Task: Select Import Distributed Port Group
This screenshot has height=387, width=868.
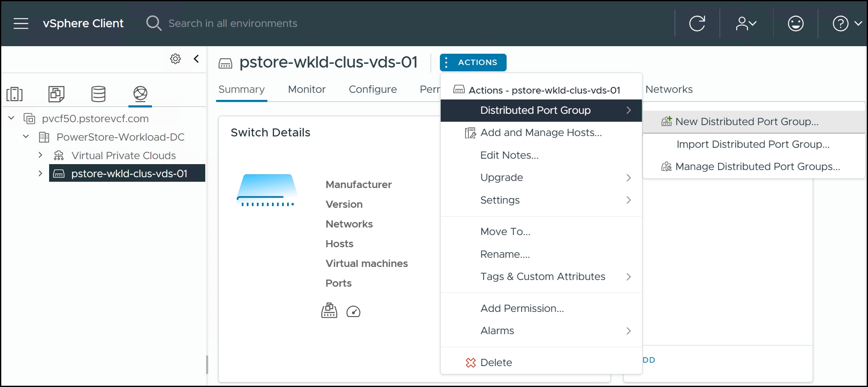Action: point(754,144)
